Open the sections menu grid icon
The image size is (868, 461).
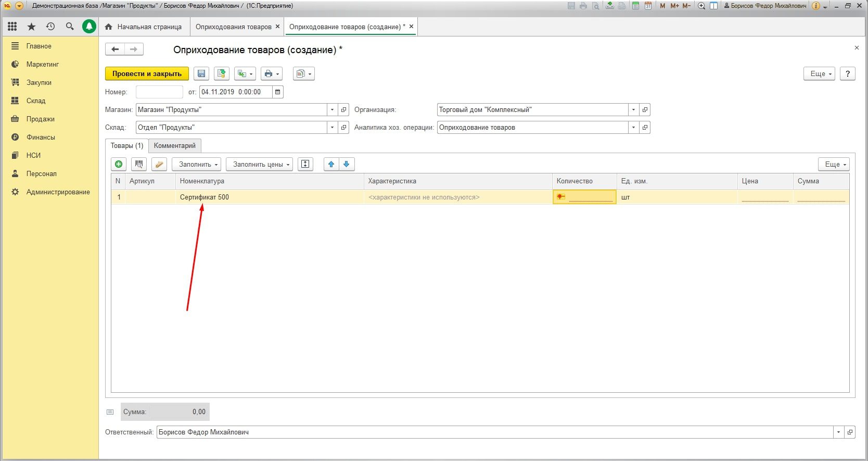tap(12, 27)
